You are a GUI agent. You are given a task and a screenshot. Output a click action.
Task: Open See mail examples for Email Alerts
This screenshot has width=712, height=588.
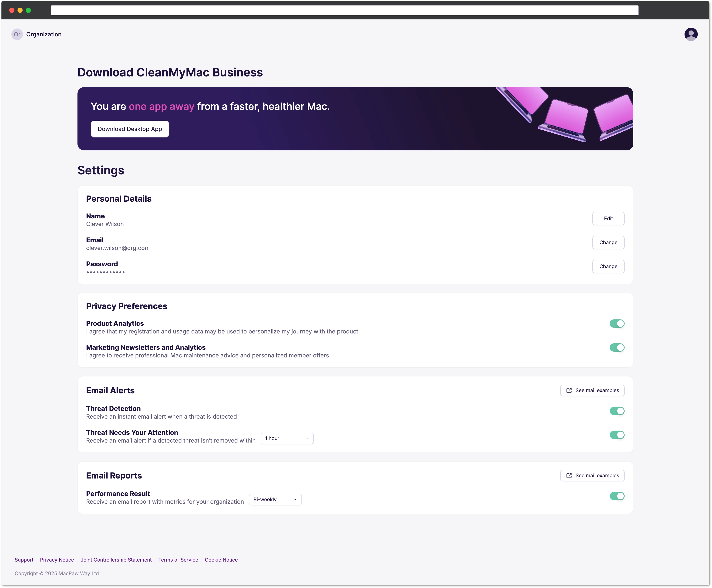pyautogui.click(x=592, y=390)
